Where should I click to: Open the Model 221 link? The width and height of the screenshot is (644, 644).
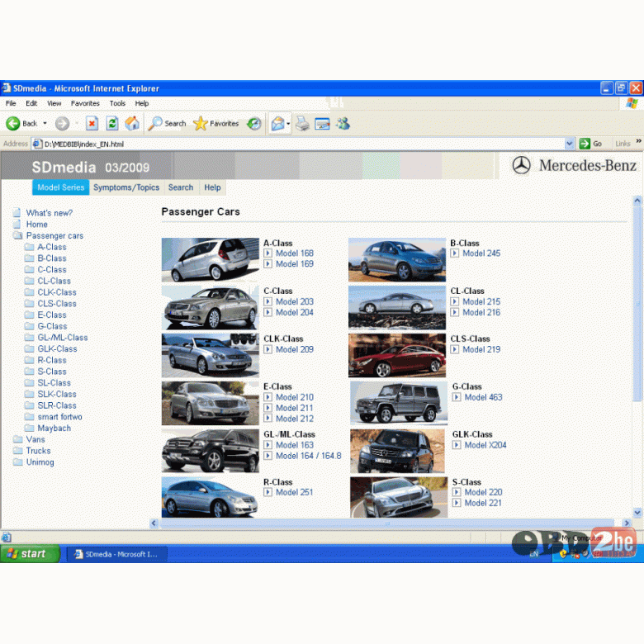pyautogui.click(x=483, y=503)
